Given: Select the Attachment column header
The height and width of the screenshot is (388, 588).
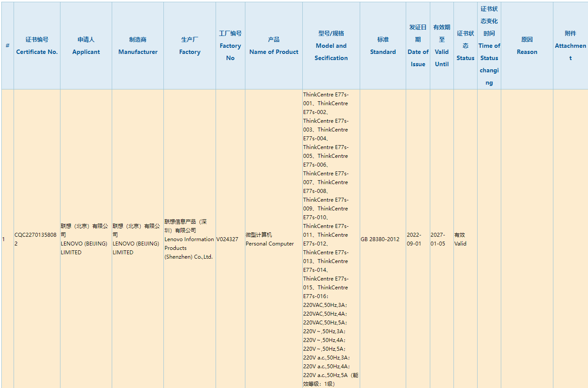Looking at the screenshot, I should click(x=570, y=46).
